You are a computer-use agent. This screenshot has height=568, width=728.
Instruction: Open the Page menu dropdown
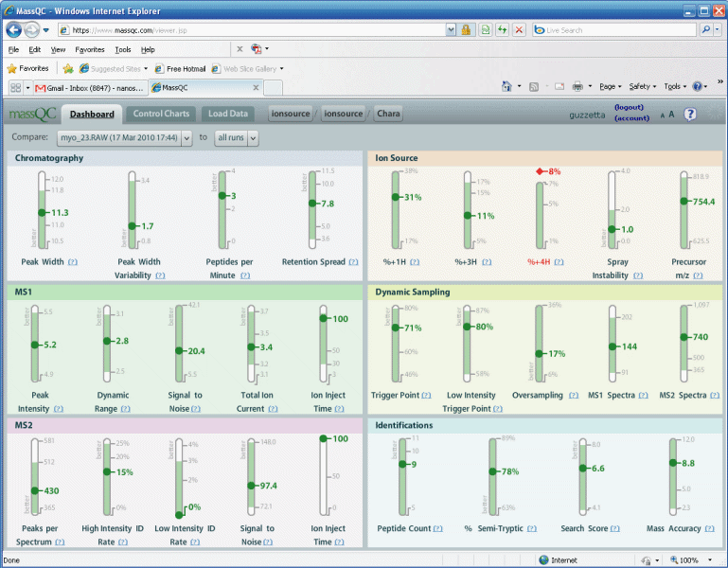(611, 86)
